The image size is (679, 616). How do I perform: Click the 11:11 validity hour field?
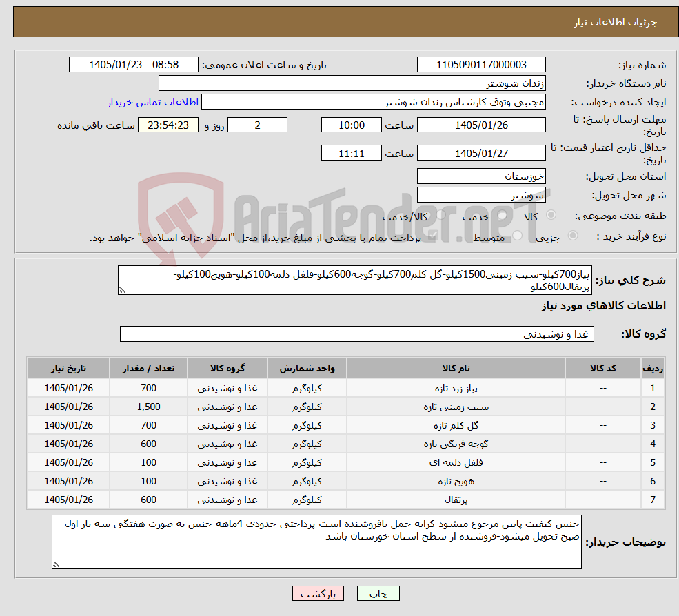pos(351,153)
